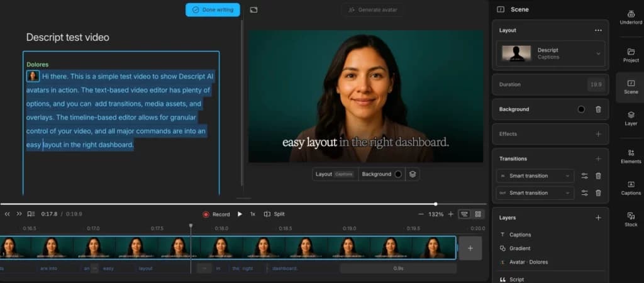Switch to the Captions tab in sidebar

pos(631,188)
